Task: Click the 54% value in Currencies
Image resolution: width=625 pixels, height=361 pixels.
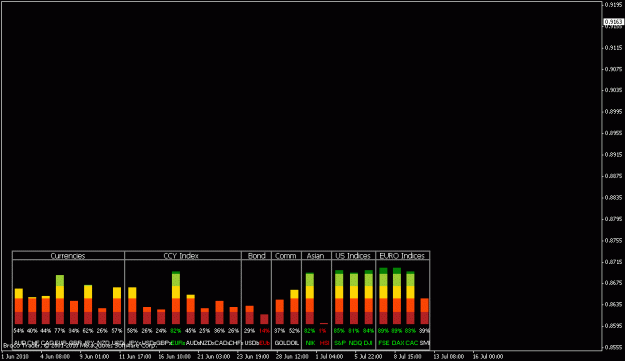Action: coord(19,331)
